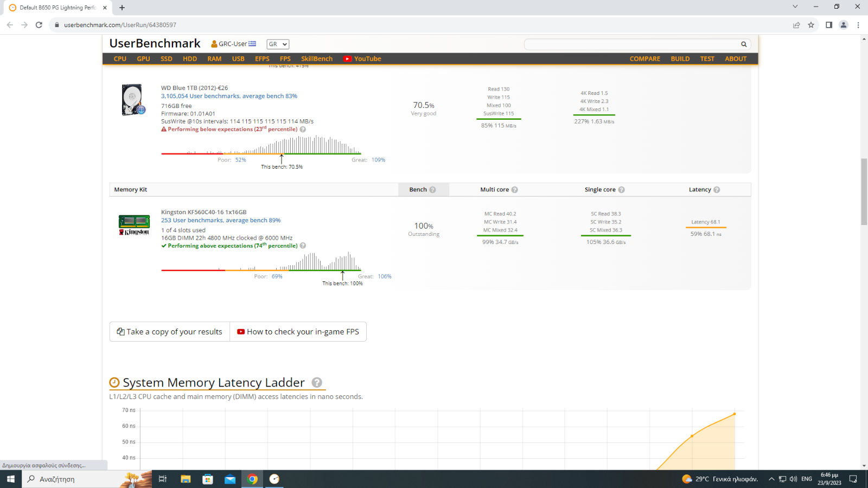
Task: Open Chrome from the taskbar
Action: (x=252, y=479)
